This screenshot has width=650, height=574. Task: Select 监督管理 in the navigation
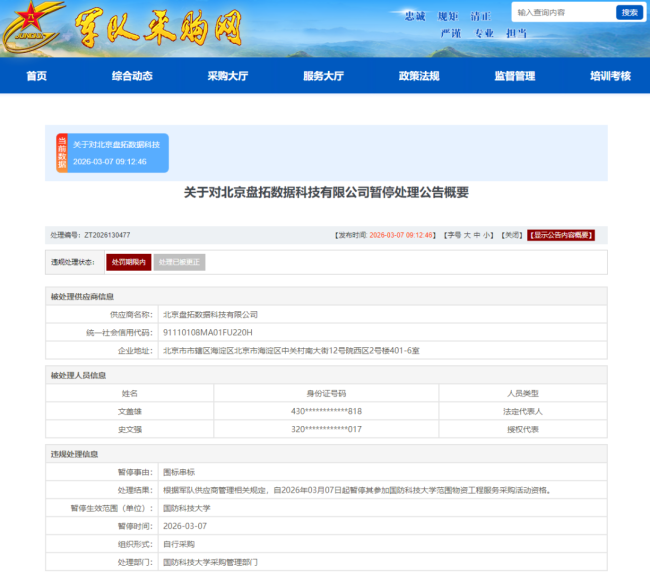(515, 76)
